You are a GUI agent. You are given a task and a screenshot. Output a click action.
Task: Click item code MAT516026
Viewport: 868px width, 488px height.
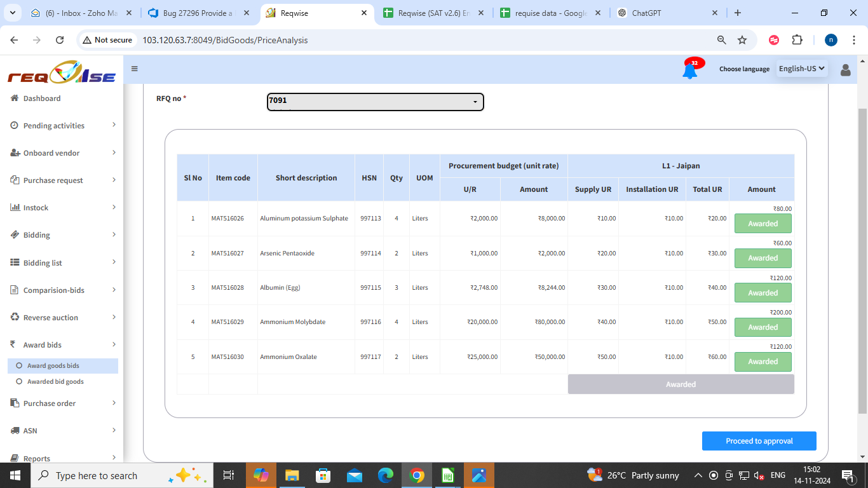coord(227,219)
